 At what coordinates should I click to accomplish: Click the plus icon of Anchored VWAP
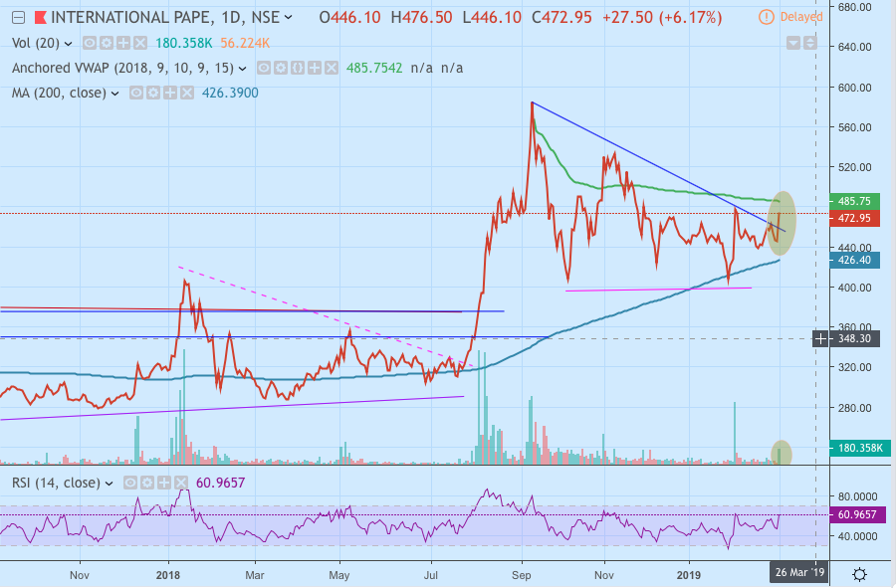315,68
